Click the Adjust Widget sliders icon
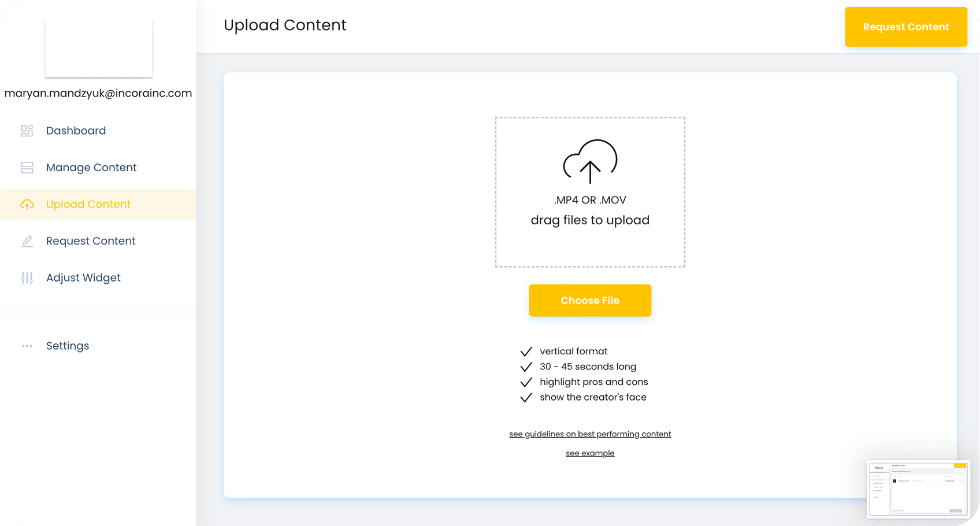Screen dimensions: 980x526 (27, 278)
